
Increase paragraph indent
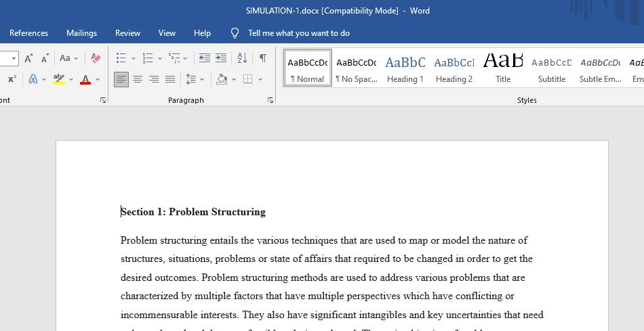coord(221,58)
